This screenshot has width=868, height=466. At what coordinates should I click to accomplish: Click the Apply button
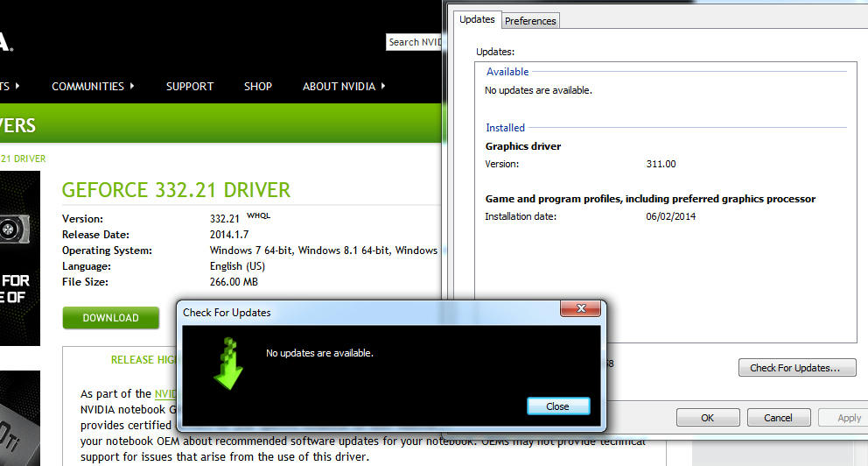click(x=847, y=418)
